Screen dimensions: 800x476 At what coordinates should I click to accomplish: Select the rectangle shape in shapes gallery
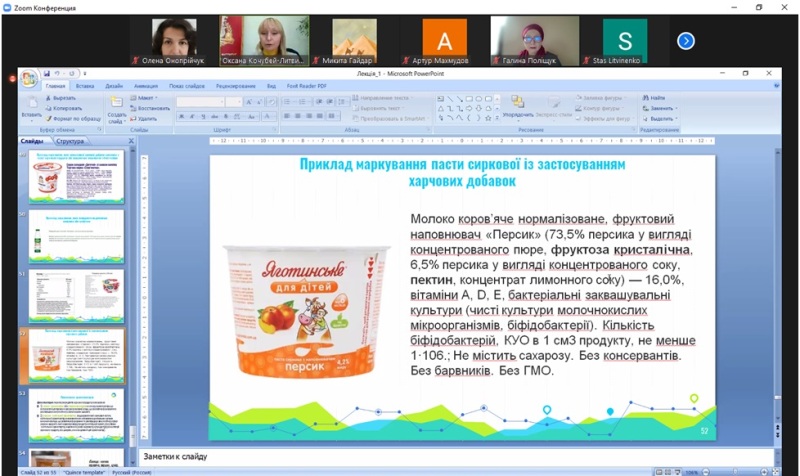pyautogui.click(x=469, y=99)
